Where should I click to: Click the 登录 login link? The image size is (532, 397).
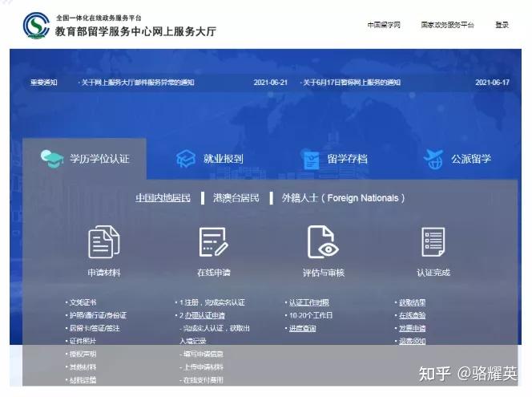coord(502,25)
